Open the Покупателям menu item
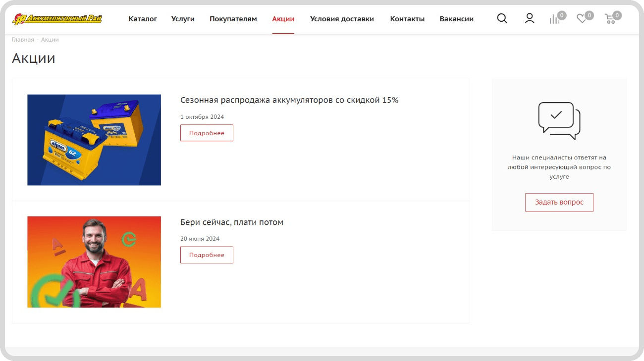This screenshot has height=361, width=644. (x=233, y=19)
